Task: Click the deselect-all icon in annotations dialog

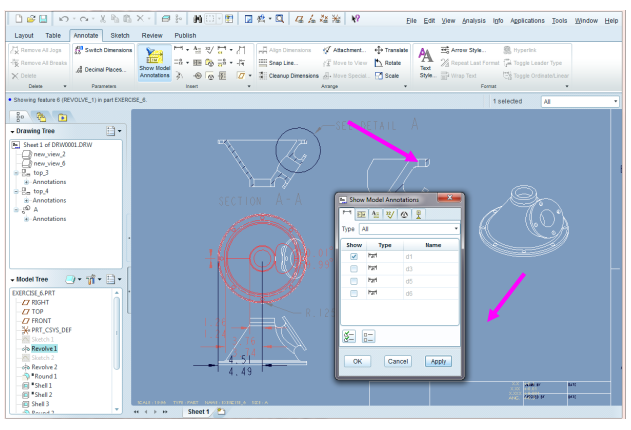Action: [x=369, y=337]
